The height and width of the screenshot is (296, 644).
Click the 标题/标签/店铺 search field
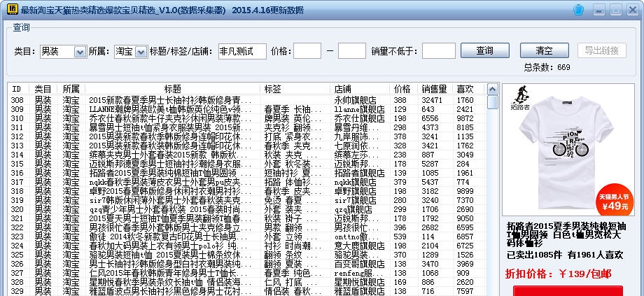[x=242, y=51]
